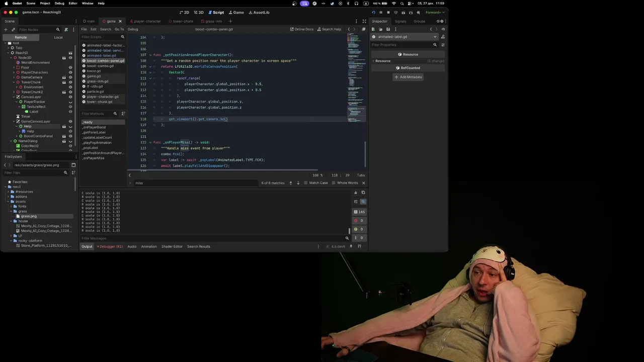Open the Forward+ renderer dropdown

point(435,12)
